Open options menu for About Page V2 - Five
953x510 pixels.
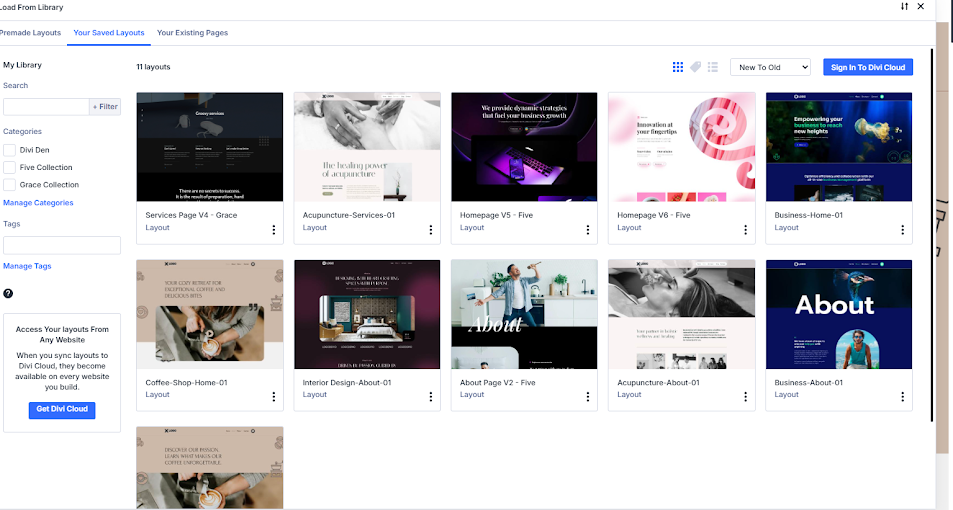click(x=587, y=396)
